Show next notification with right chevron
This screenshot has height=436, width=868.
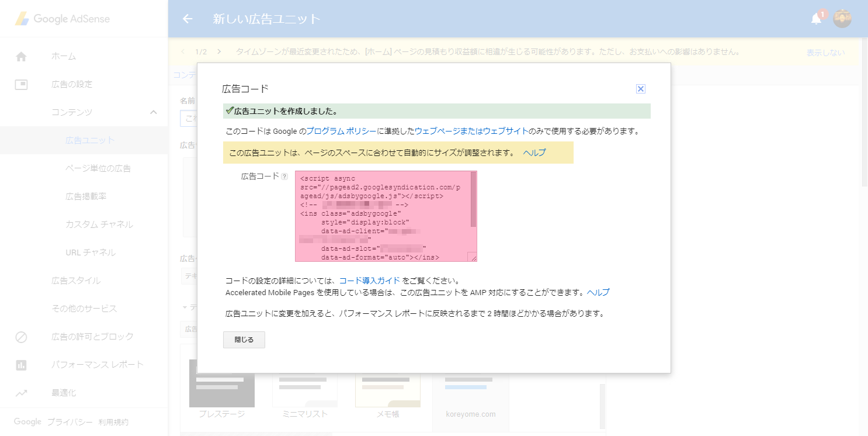[x=219, y=51]
